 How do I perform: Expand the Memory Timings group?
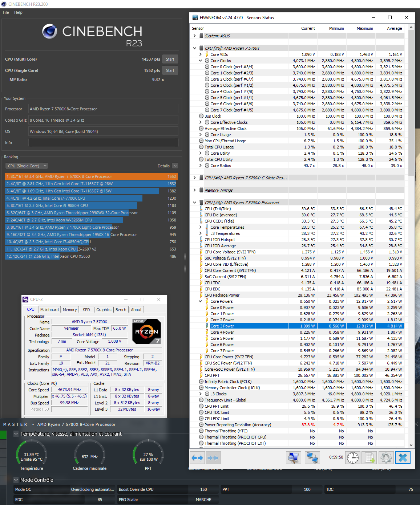pyautogui.click(x=195, y=190)
